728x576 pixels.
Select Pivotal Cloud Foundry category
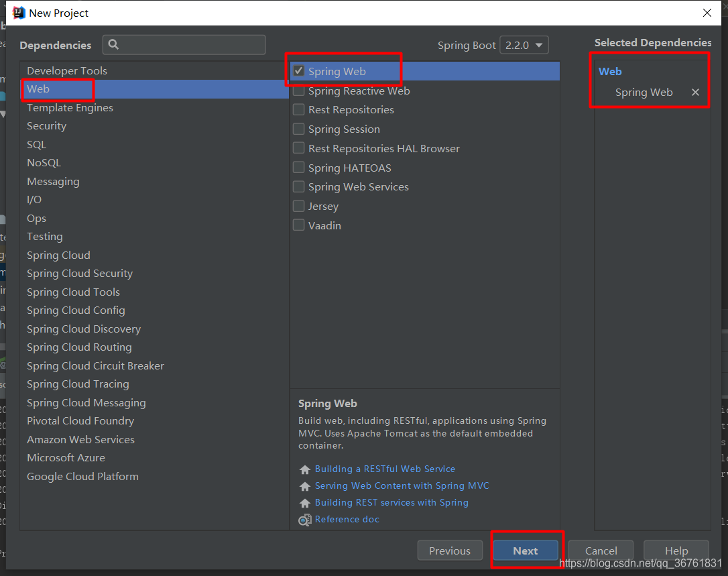click(x=154, y=421)
